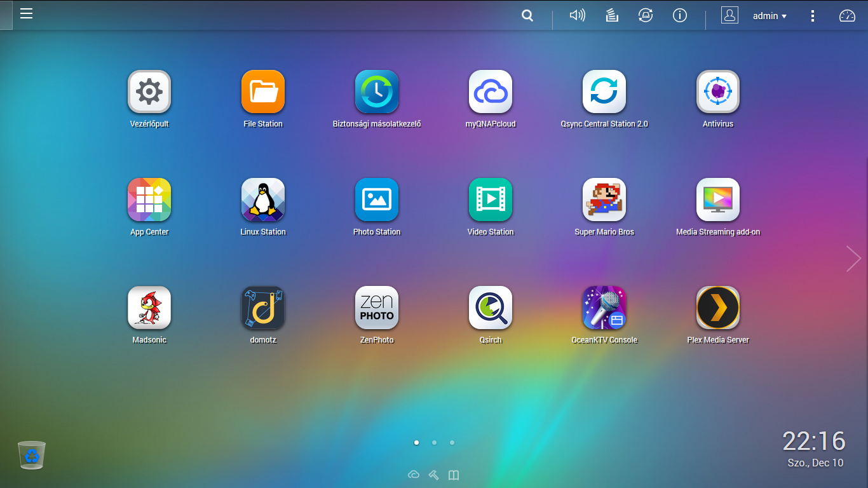Start Video Station
This screenshot has width=868, height=488.
[x=491, y=199]
